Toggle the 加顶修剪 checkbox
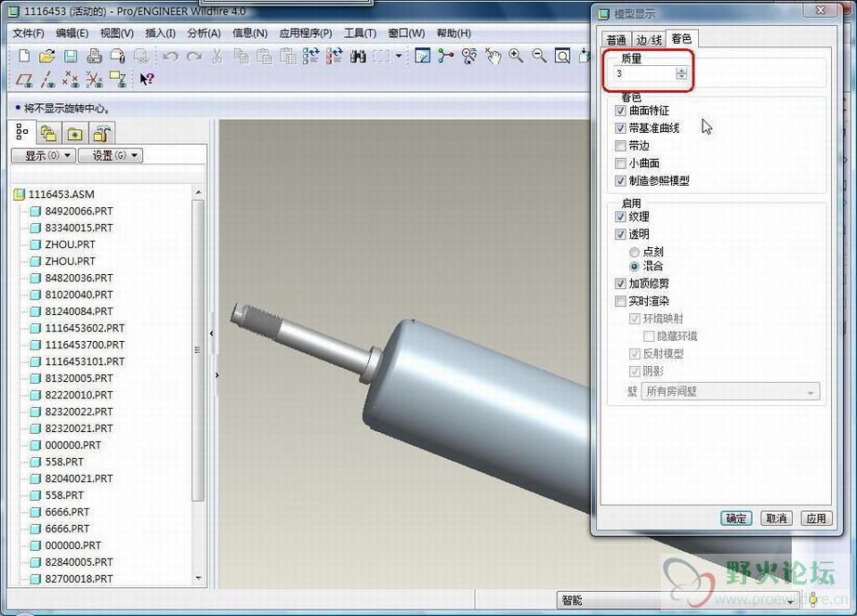This screenshot has width=857, height=616. pos(620,283)
